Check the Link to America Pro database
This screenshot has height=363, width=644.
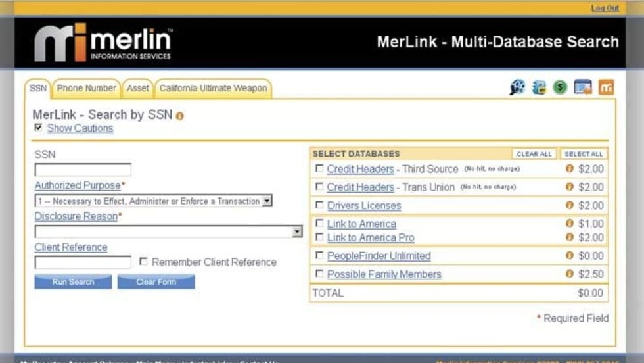point(319,237)
